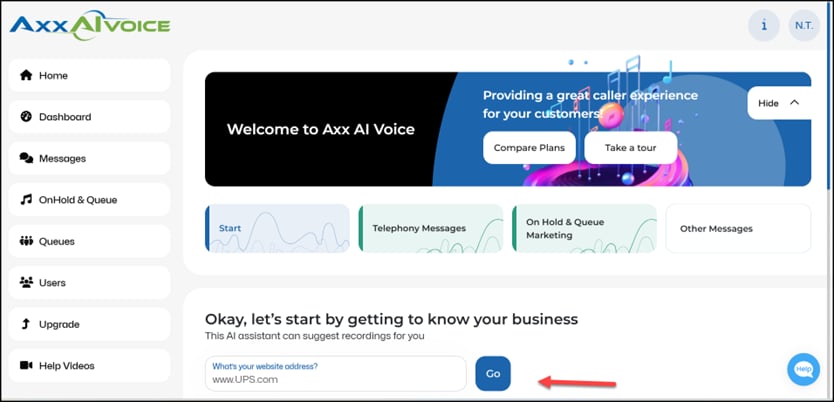Click the OnHold & Queue music note icon
Screen dimensions: 834x402
pyautogui.click(x=26, y=200)
